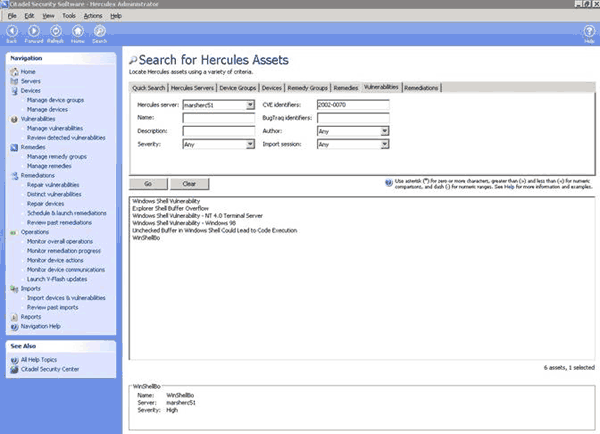This screenshot has height=434, width=600.
Task: Open the Actions menu
Action: pyautogui.click(x=92, y=16)
